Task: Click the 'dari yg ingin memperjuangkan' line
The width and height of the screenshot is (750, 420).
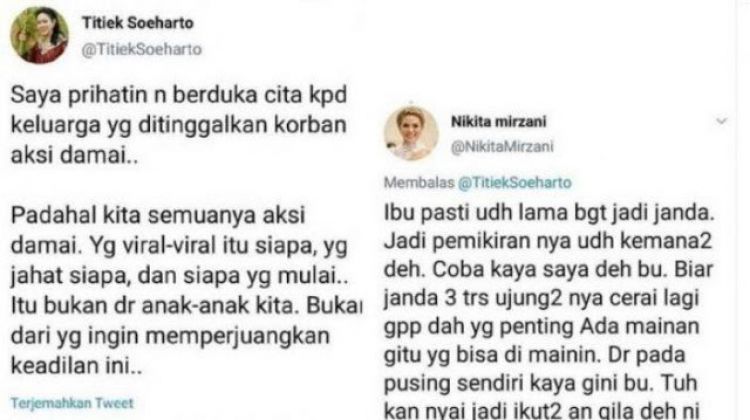Action: click(x=170, y=336)
